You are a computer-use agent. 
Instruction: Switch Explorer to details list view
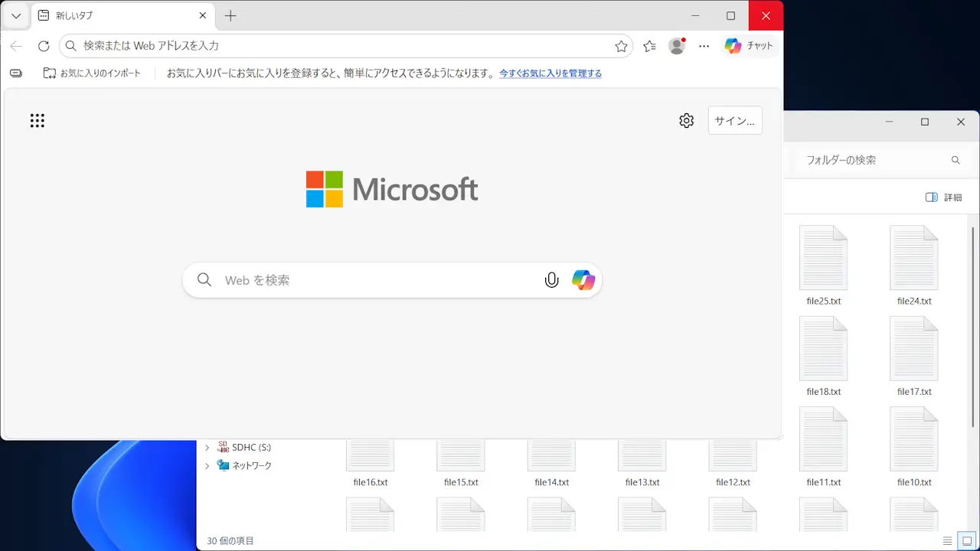[x=948, y=540]
